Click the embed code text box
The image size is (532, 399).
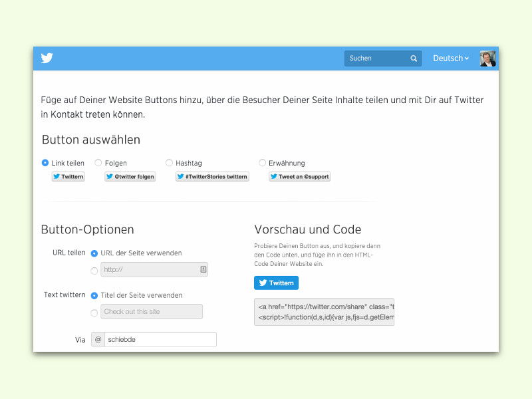click(325, 312)
